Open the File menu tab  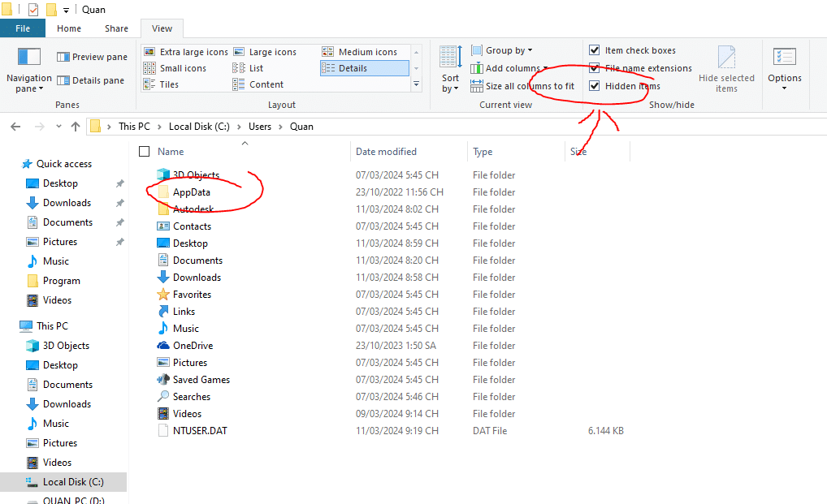pyautogui.click(x=23, y=28)
